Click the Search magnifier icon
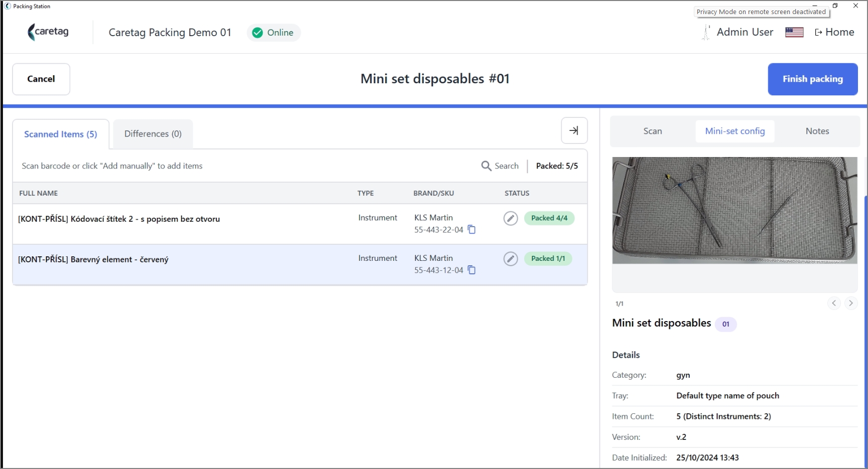The height and width of the screenshot is (469, 868). 486,166
